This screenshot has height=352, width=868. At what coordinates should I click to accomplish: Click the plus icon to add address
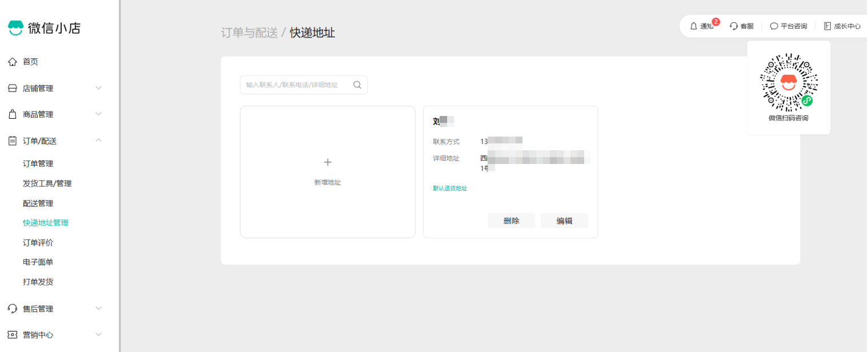tap(328, 162)
